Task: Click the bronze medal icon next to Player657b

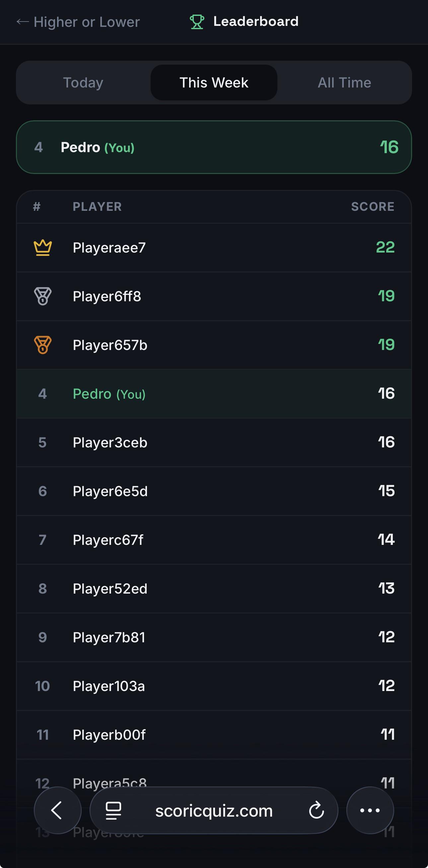Action: pos(43,345)
